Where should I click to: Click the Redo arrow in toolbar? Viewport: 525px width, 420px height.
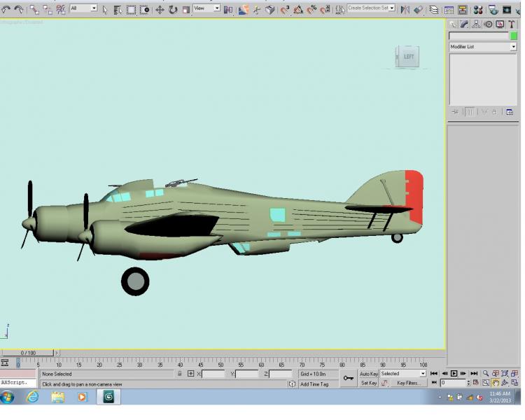18,10
